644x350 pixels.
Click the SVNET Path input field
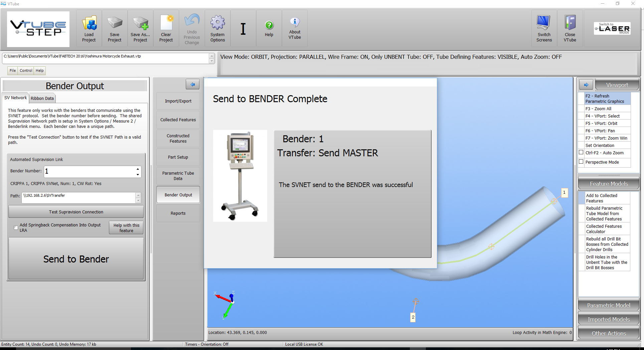tap(78, 198)
